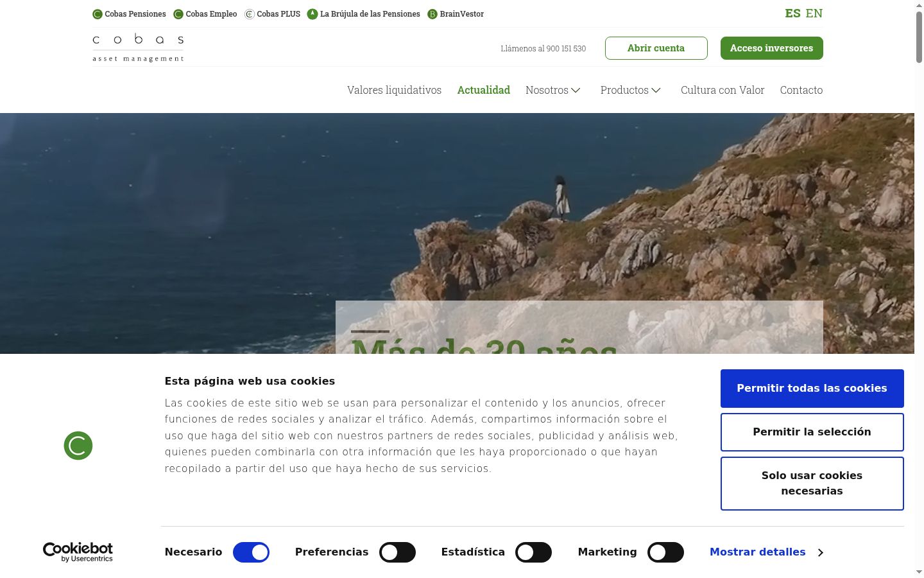Click the Cobas Empleo logo icon

178,14
